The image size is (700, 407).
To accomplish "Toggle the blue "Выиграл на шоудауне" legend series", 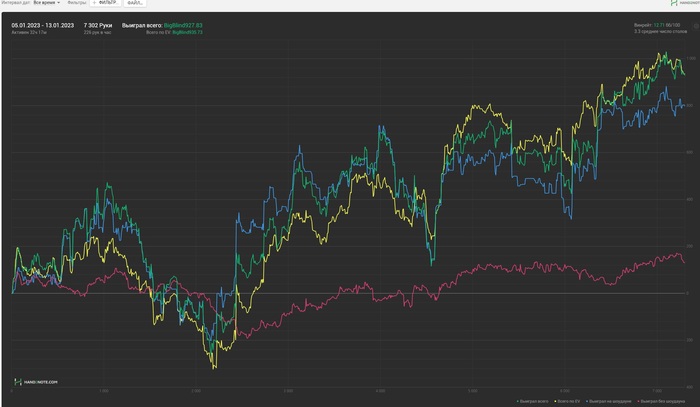I will click(609, 402).
